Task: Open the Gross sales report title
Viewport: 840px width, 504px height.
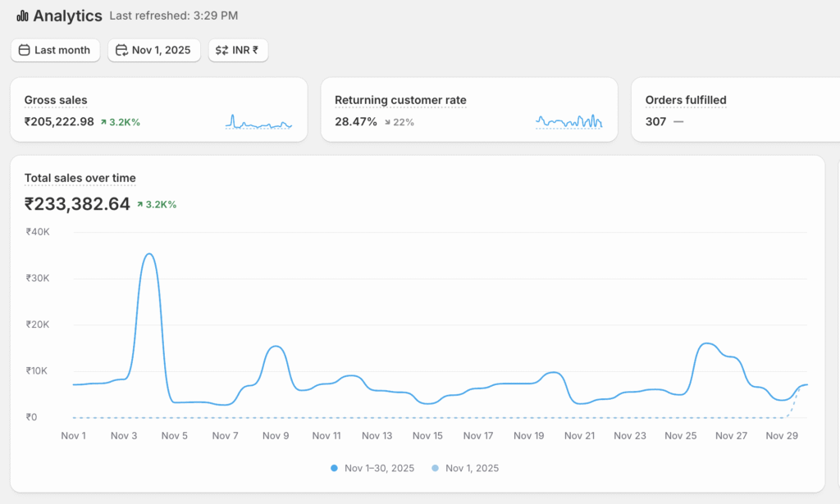Action: point(56,100)
